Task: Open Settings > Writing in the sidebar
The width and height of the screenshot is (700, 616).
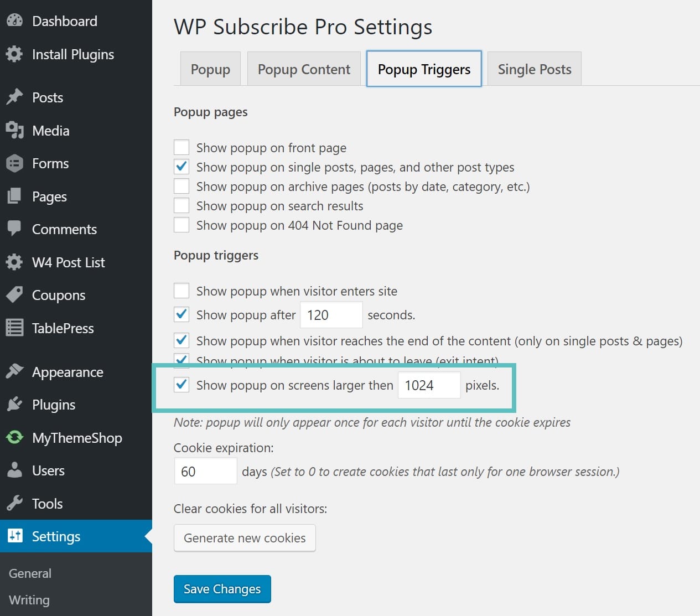Action: pos(29,600)
